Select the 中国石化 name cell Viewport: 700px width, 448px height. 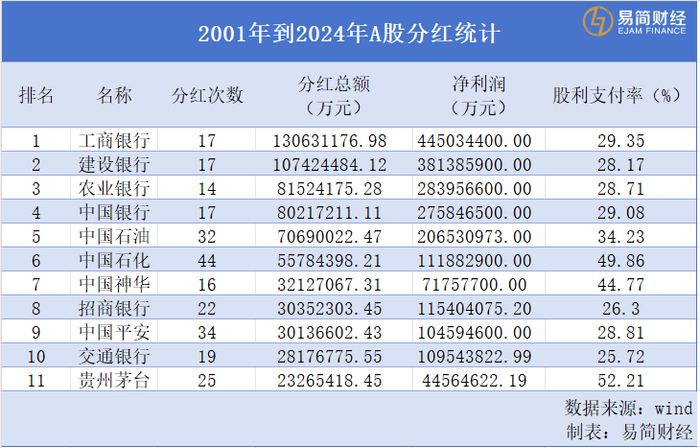tap(114, 261)
